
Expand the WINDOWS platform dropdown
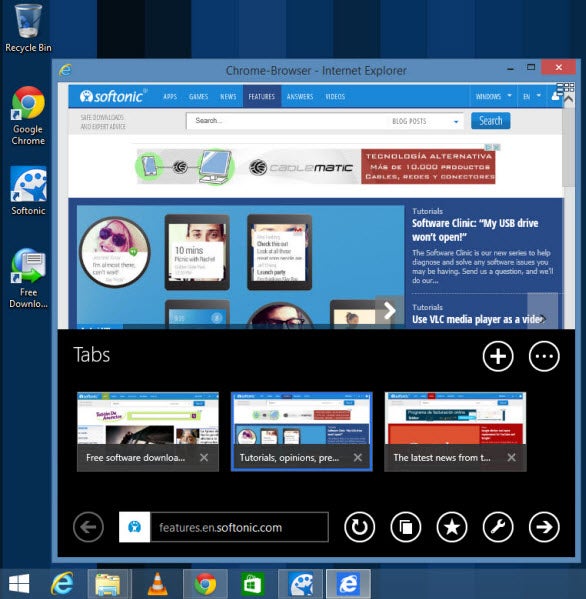pos(493,97)
